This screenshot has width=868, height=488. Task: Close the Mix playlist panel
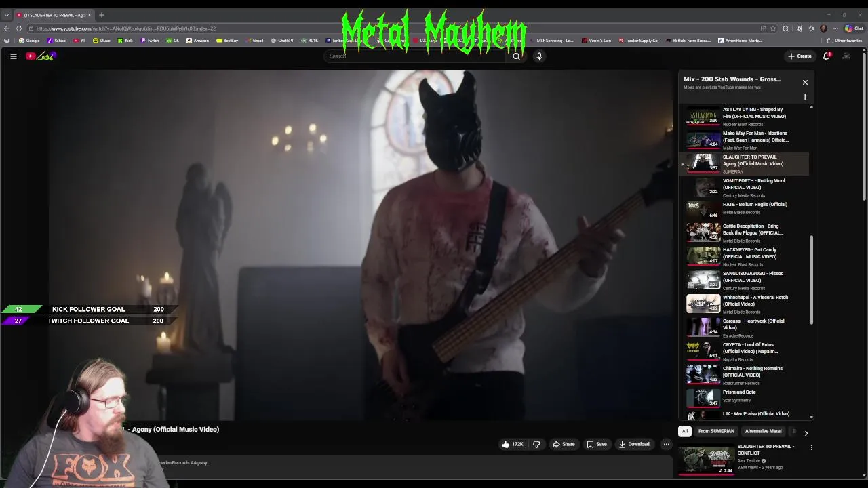805,83
